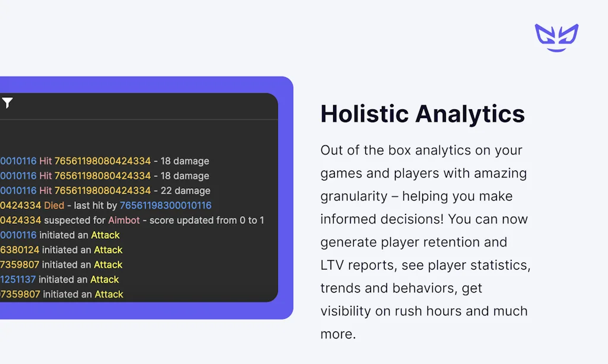
Task: Click the purple logo in the top corner
Action: coord(556,37)
